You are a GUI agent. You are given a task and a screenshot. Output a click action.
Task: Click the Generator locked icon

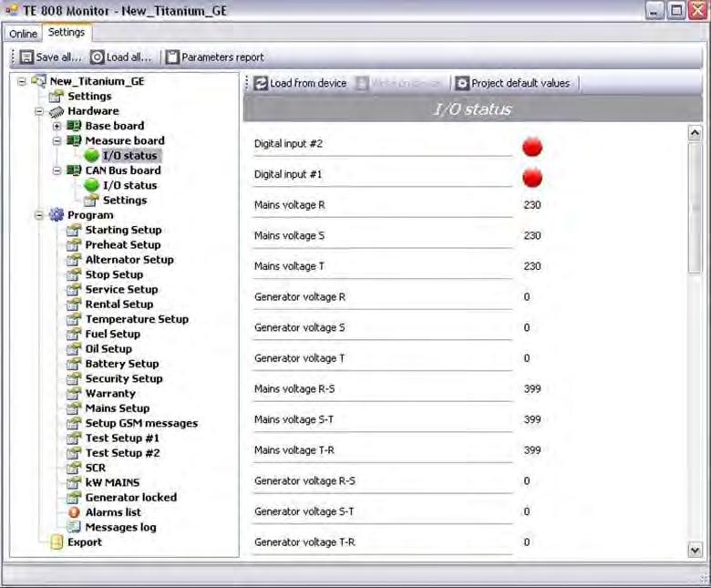74,498
